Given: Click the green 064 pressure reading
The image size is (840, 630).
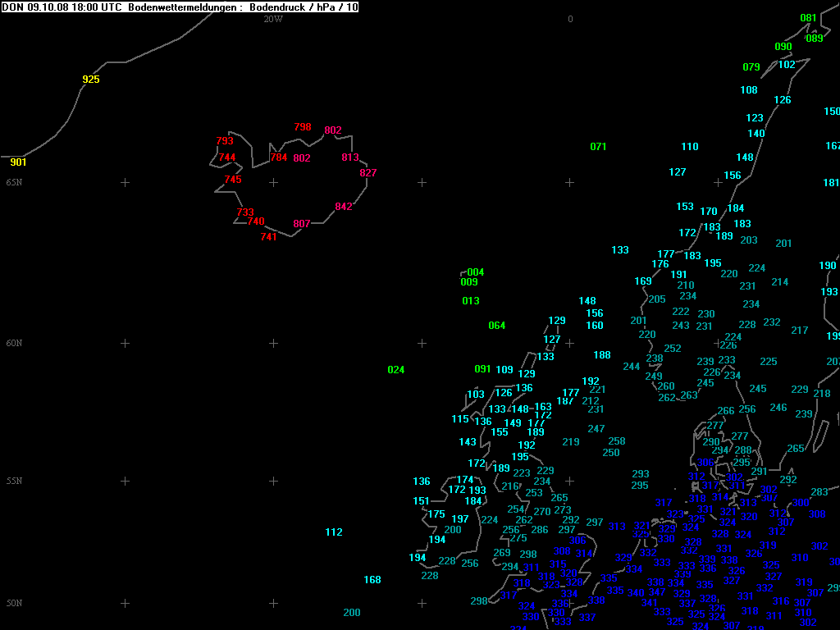Looking at the screenshot, I should [497, 326].
